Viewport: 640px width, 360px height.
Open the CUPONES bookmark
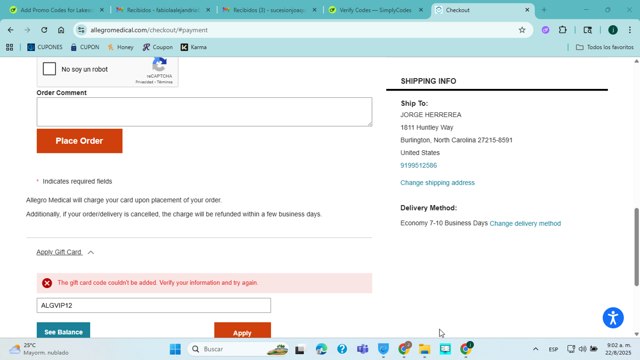(45, 47)
